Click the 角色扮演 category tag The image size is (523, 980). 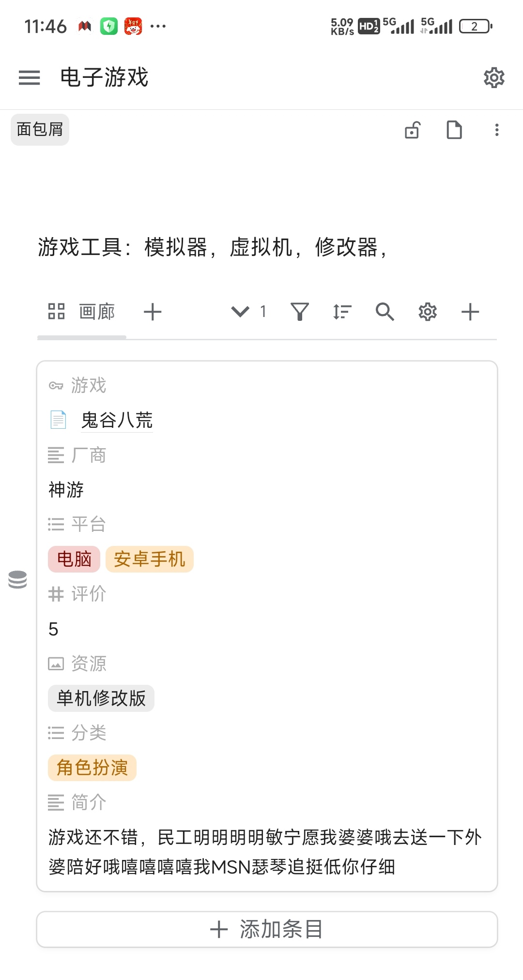92,768
